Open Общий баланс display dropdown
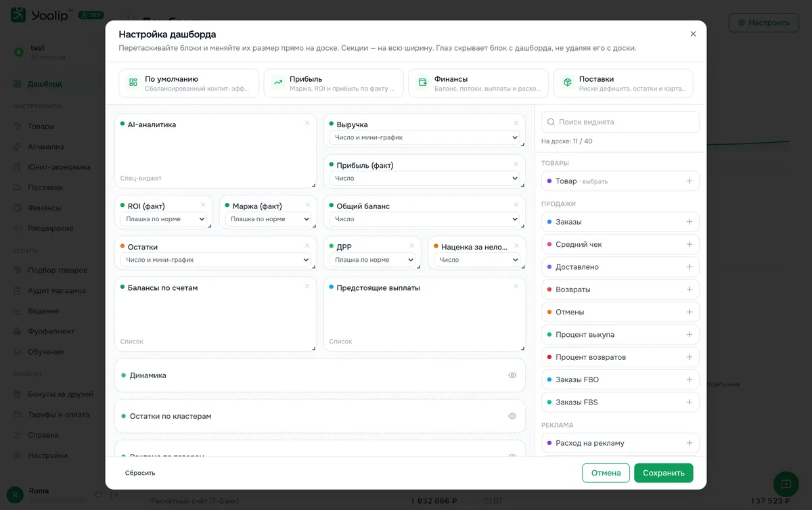The image size is (812, 510). point(424,219)
